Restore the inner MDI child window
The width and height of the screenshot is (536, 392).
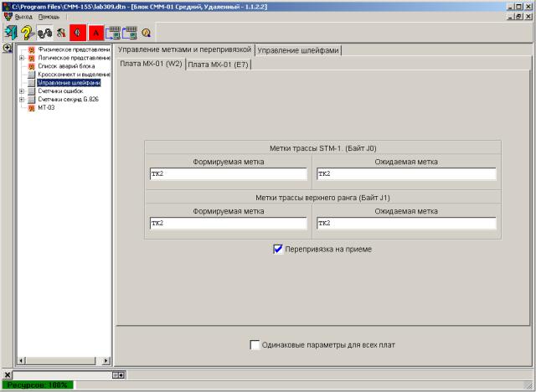(x=519, y=17)
